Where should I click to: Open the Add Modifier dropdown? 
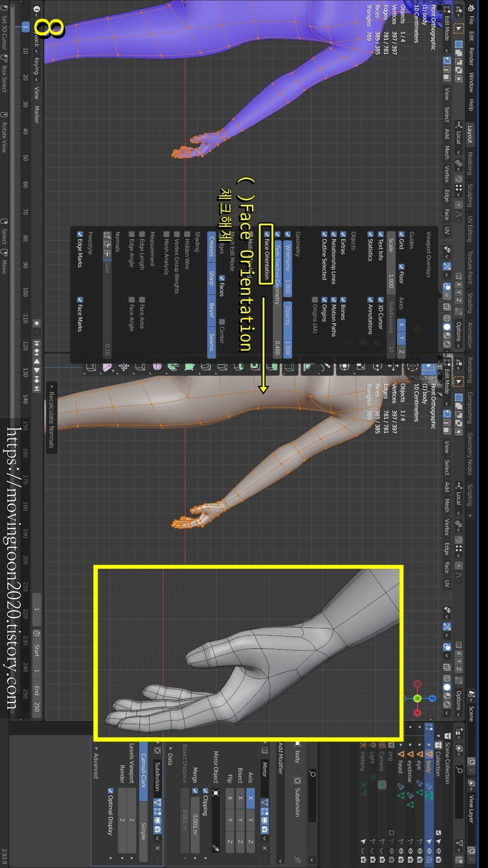point(280,803)
